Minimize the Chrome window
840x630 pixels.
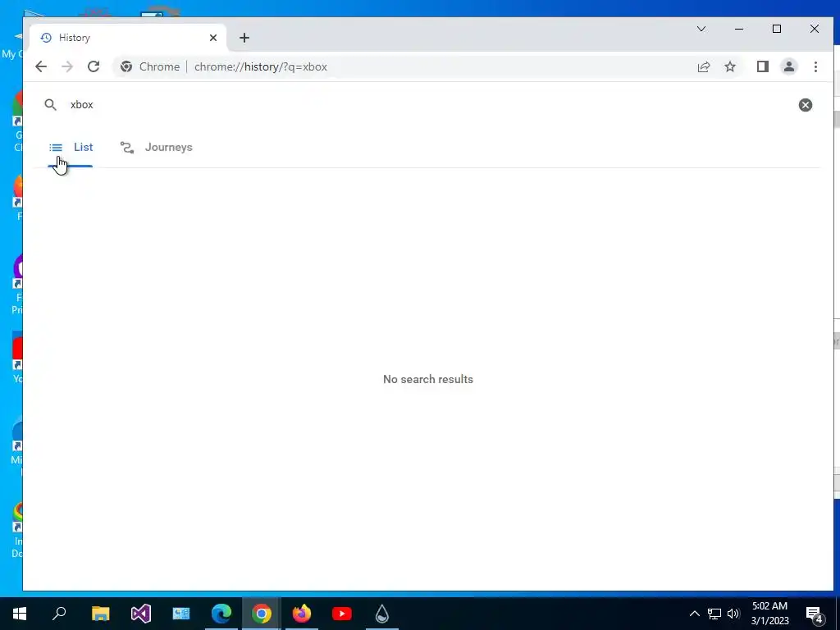click(x=739, y=29)
